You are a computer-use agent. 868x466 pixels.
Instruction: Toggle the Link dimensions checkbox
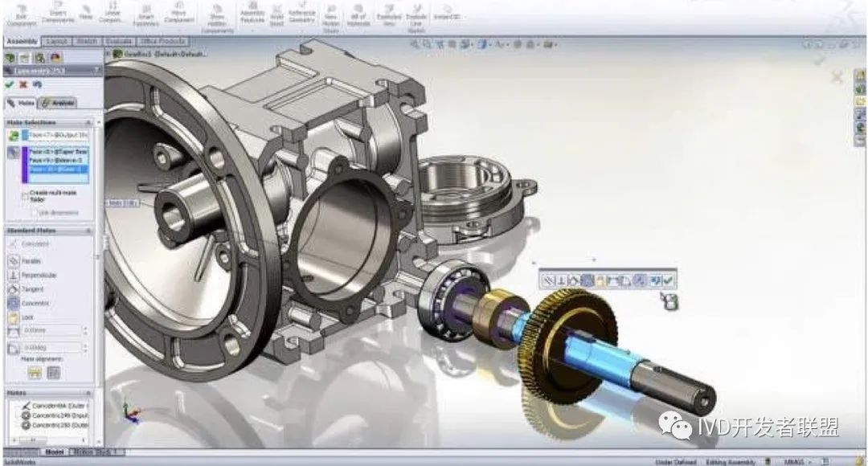tap(34, 212)
